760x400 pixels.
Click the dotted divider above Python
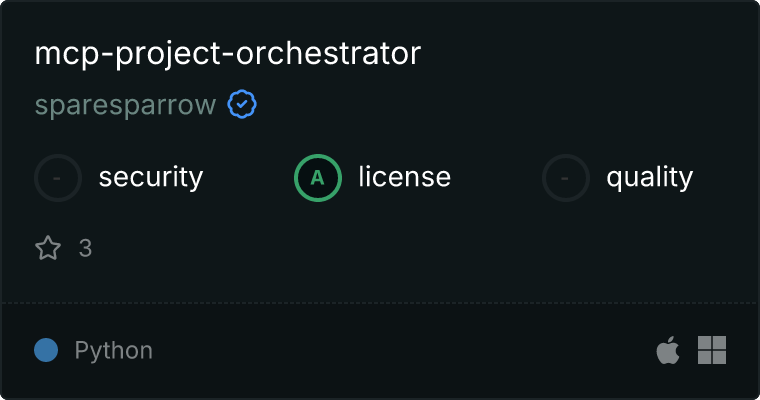(x=380, y=304)
